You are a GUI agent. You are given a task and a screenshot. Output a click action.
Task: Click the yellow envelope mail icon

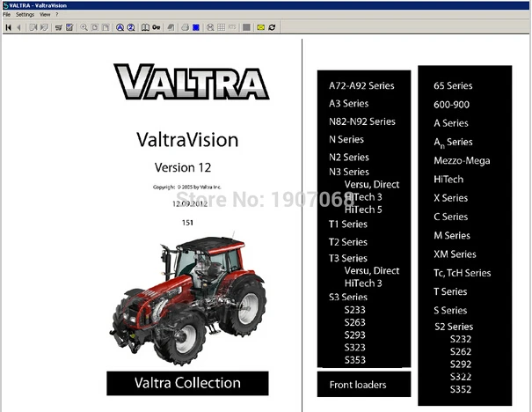coord(260,27)
